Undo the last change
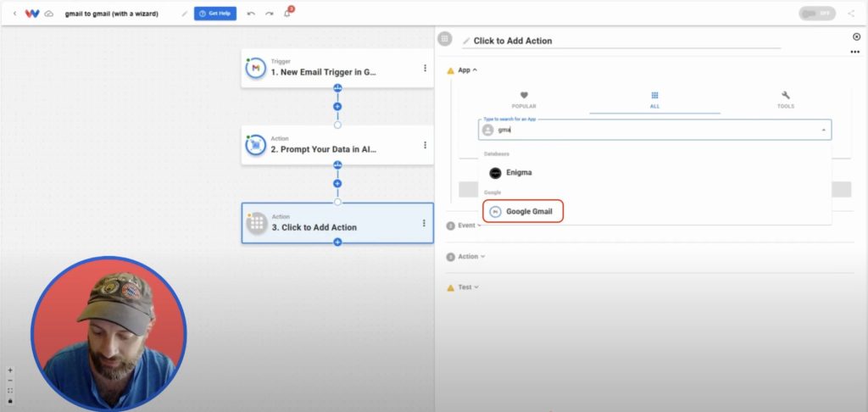Screen dimensions: 868x412 click(251, 14)
